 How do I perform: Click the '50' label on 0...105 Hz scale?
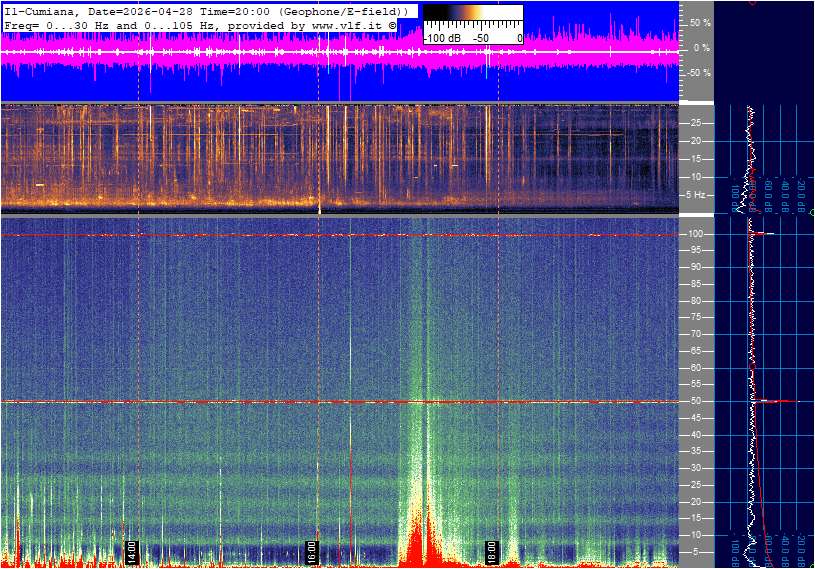click(696, 401)
